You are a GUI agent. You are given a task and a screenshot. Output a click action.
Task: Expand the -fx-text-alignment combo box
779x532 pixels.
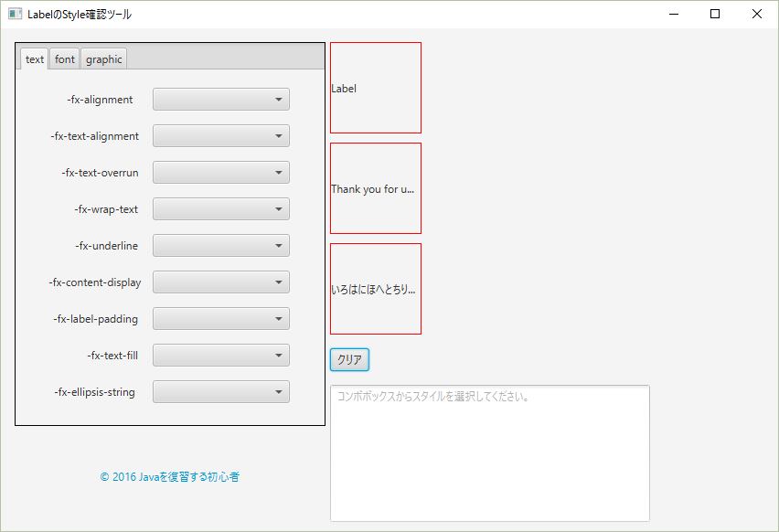220,135
